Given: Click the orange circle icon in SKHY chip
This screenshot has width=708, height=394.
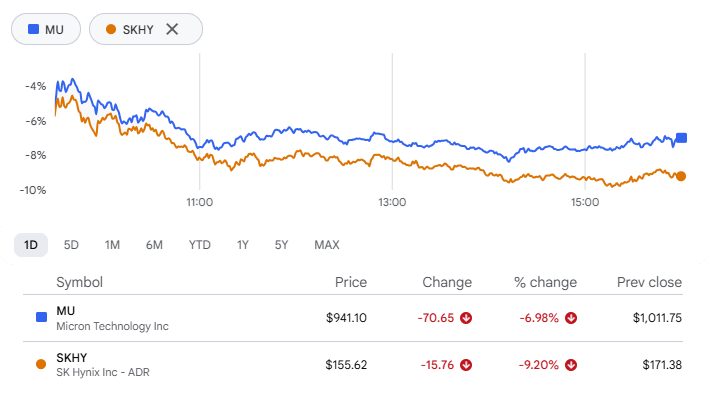Looking at the screenshot, I should coord(111,29).
